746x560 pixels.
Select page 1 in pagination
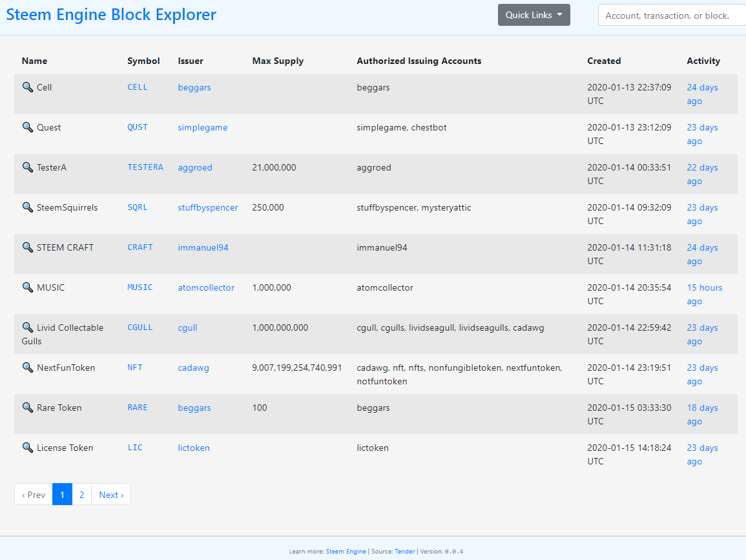[x=62, y=494]
